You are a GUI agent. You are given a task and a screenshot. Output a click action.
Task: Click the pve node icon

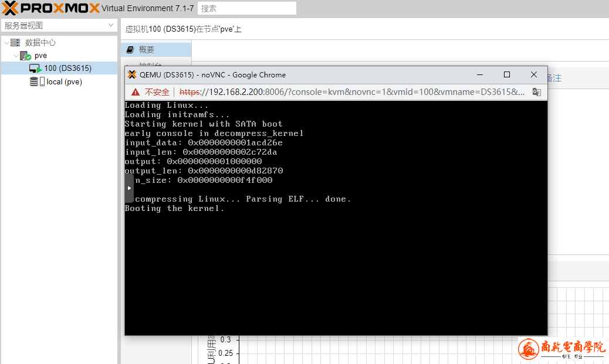(25, 56)
